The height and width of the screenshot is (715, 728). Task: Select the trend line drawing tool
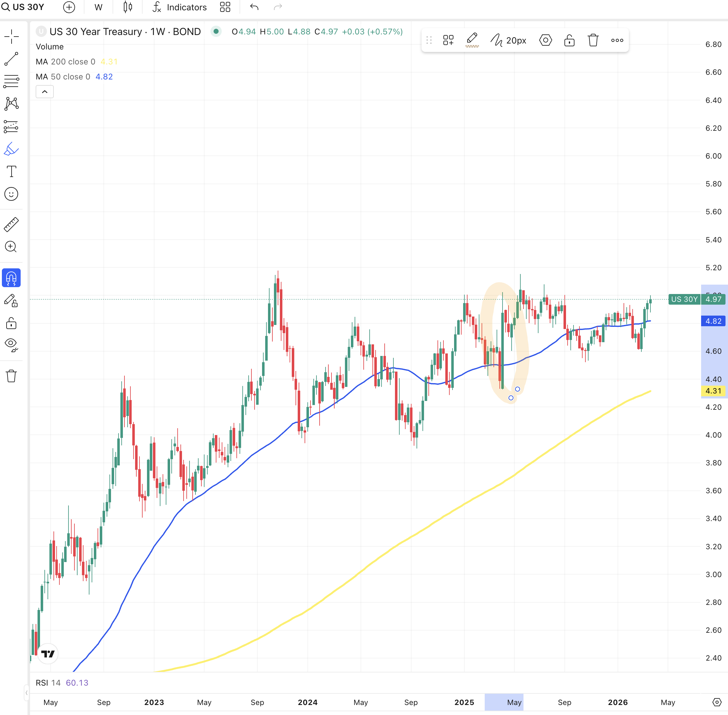click(11, 59)
